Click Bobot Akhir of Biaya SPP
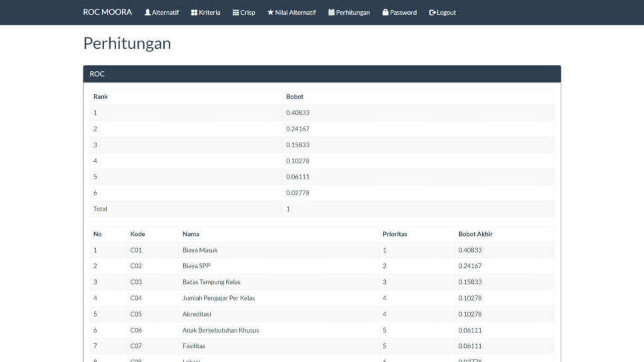Viewport: 644px width, 362px height. coord(470,266)
